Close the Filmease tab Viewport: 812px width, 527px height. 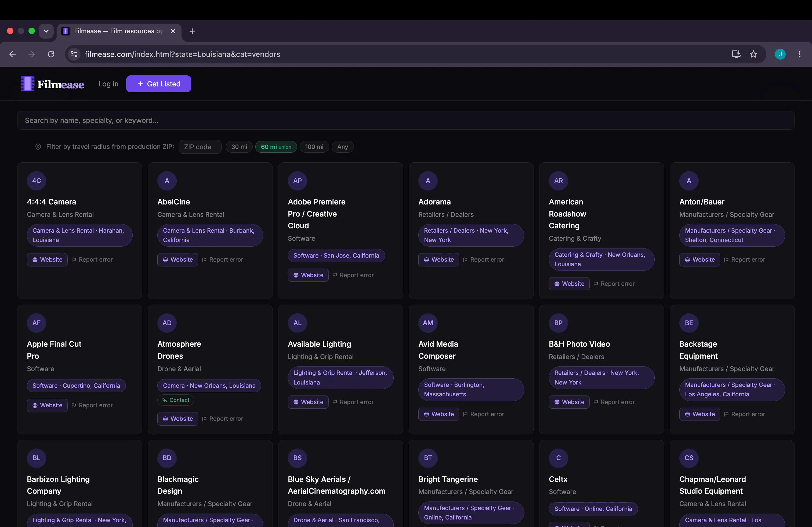click(x=173, y=31)
